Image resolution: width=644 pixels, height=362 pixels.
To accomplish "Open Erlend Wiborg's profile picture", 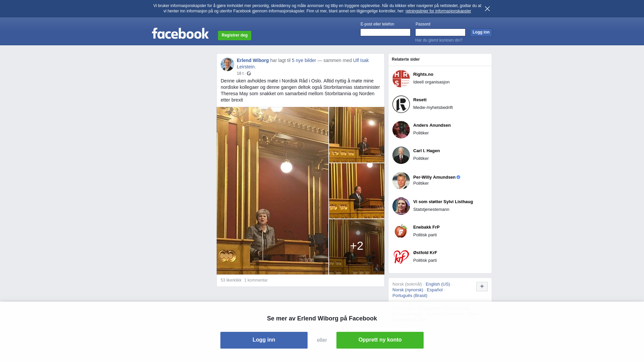I will tap(227, 64).
